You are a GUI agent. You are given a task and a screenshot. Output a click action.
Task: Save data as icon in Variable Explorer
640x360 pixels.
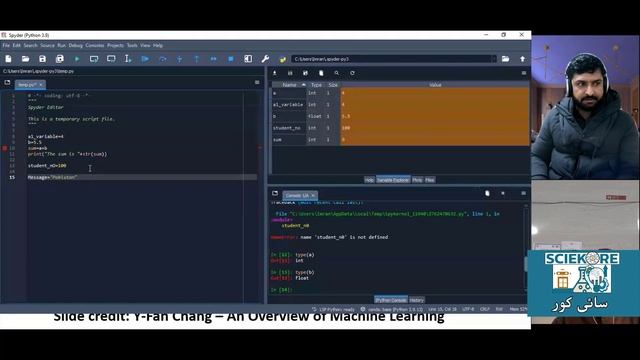[x=305, y=73]
